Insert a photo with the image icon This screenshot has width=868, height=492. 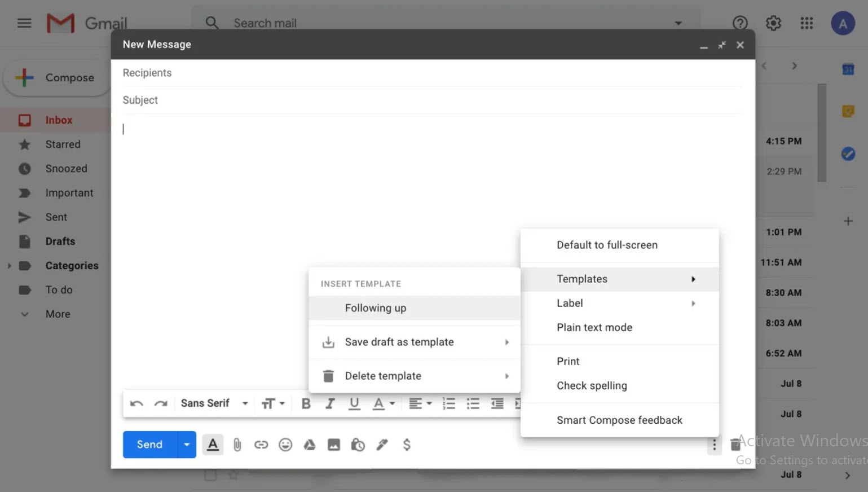pyautogui.click(x=334, y=445)
